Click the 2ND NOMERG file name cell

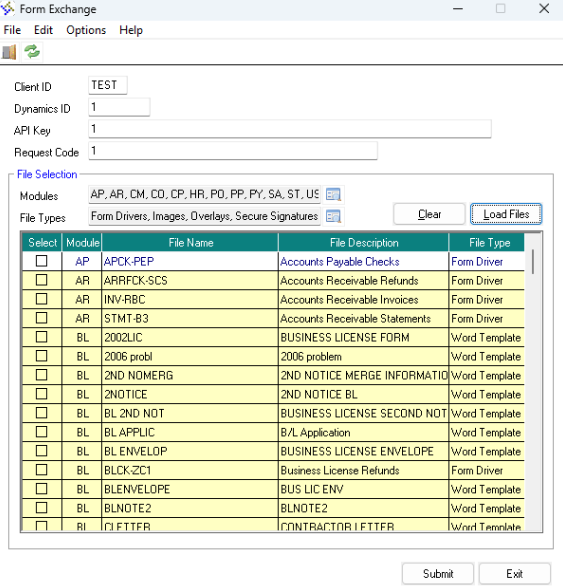190,375
